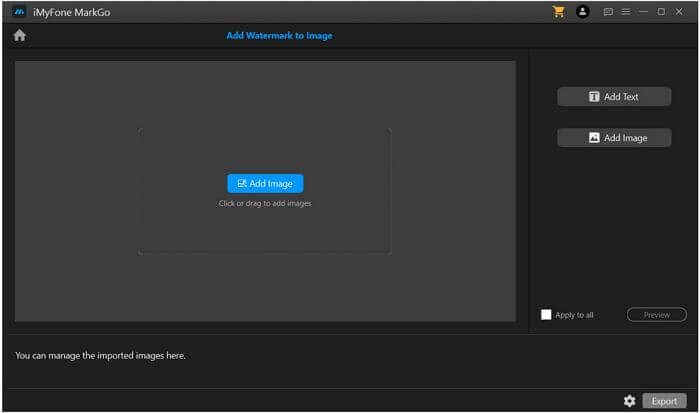Select the Add Watermark to Image heading

[x=279, y=36]
